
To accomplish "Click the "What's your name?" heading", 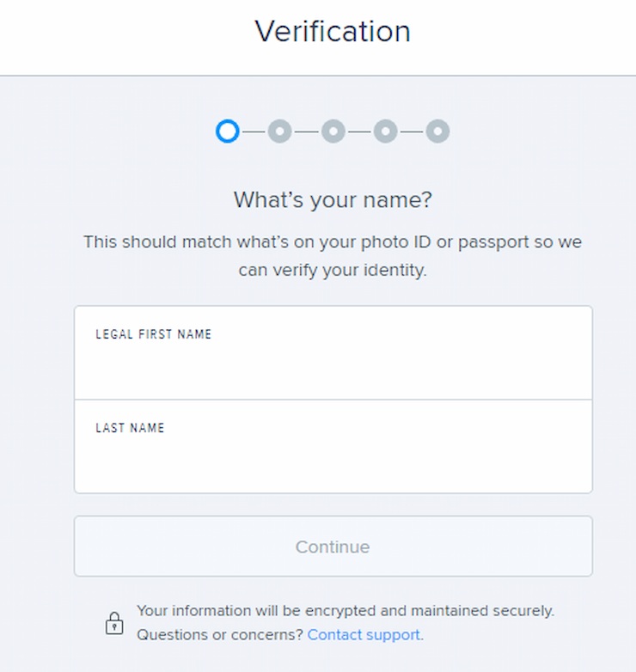I will pos(333,199).
